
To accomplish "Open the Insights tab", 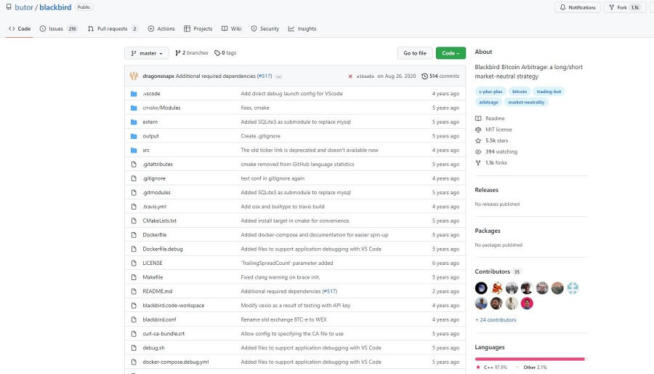I will (x=302, y=29).
